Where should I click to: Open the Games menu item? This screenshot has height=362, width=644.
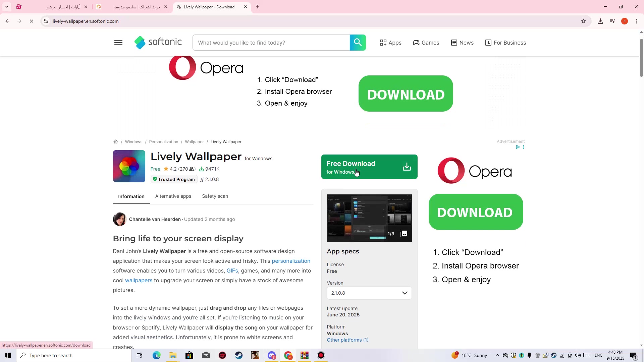click(426, 43)
